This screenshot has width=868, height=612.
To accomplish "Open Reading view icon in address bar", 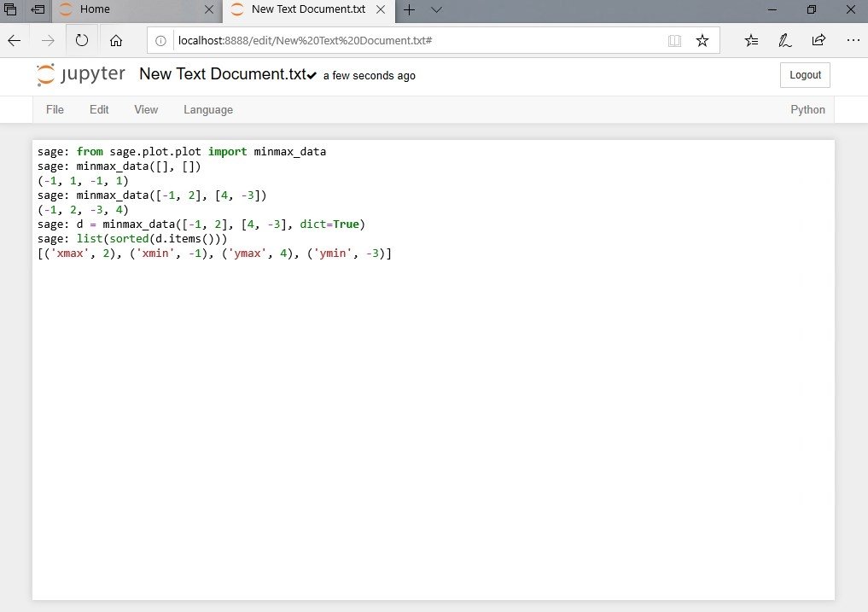I will [x=674, y=40].
